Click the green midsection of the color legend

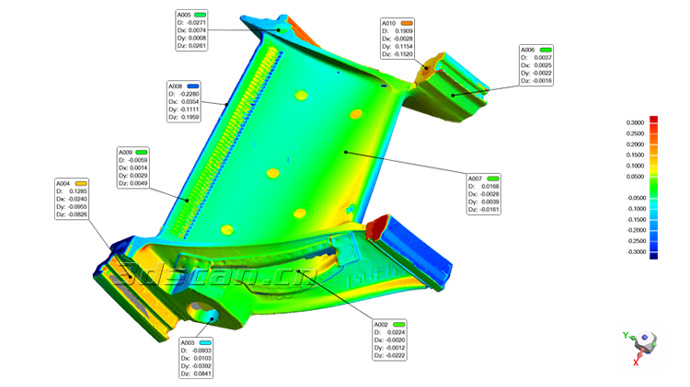[x=654, y=187]
